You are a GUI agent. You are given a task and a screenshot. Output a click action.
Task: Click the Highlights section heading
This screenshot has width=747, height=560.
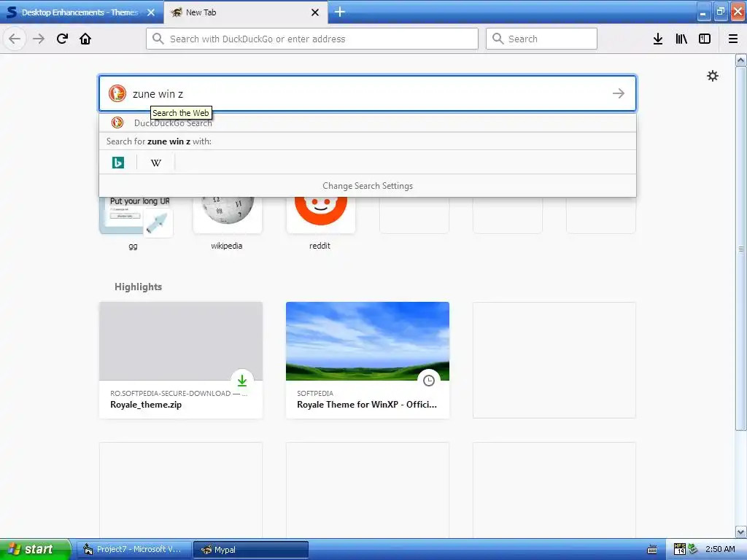coord(138,287)
